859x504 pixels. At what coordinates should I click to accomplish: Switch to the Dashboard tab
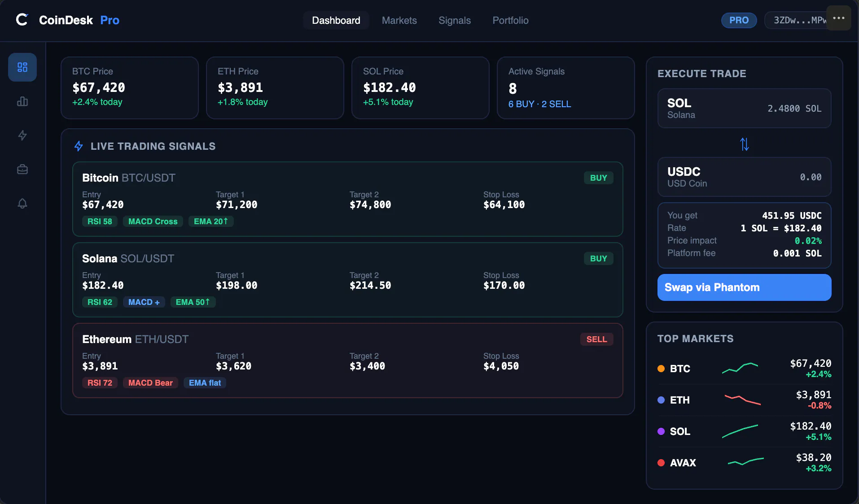336,20
